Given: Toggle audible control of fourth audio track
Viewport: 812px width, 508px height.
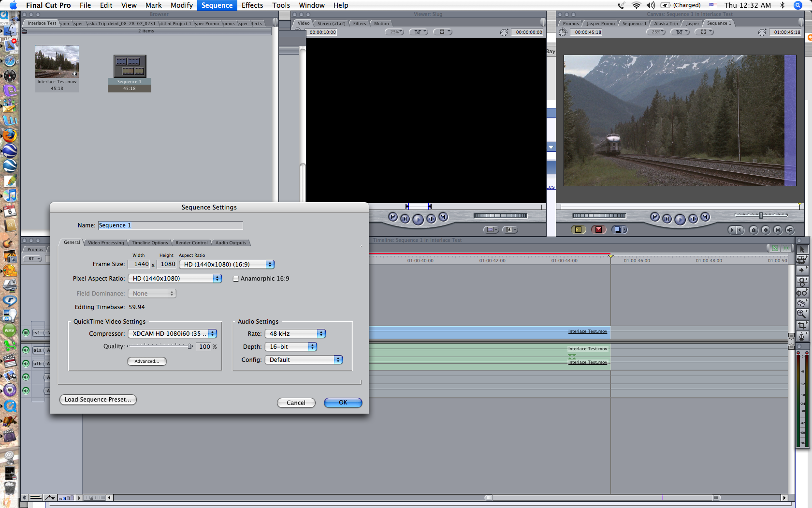Looking at the screenshot, I should click(x=26, y=390).
